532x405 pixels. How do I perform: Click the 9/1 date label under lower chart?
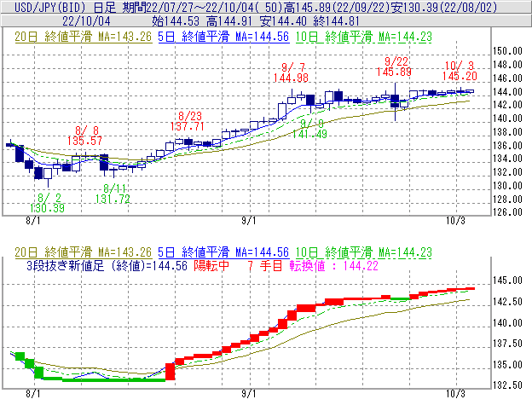point(249,394)
